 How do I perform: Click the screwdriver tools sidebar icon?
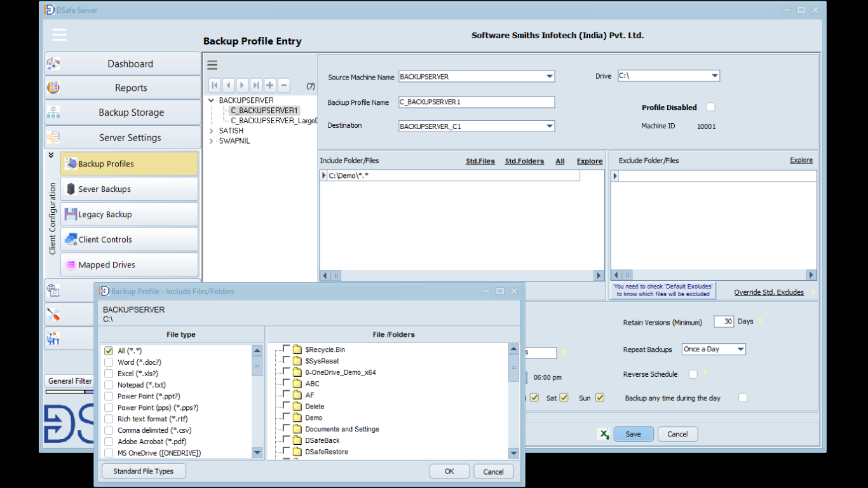53,315
